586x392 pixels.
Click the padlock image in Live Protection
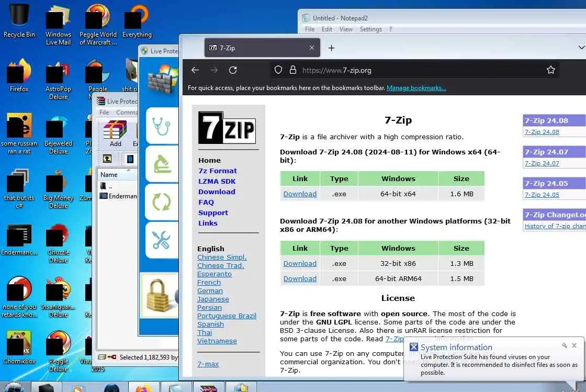tap(160, 296)
